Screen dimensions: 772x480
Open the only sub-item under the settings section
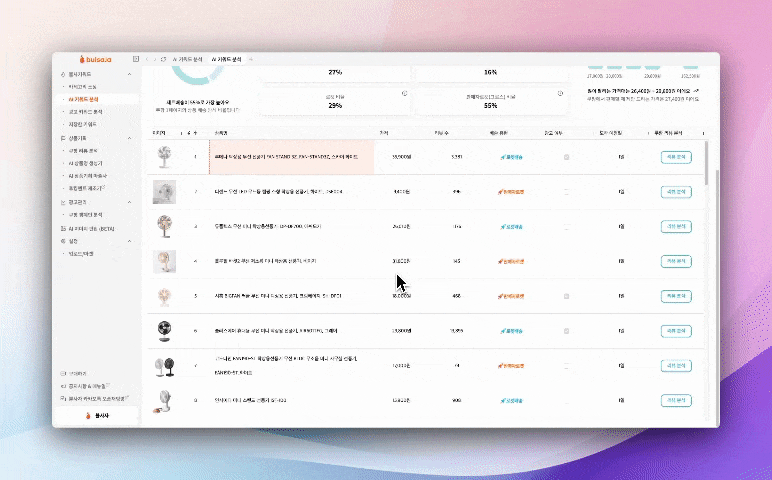[81, 254]
